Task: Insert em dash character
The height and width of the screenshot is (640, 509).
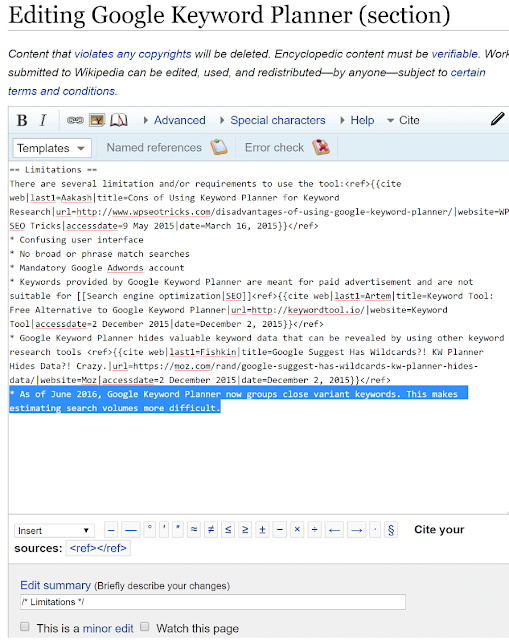Action: coord(131,530)
